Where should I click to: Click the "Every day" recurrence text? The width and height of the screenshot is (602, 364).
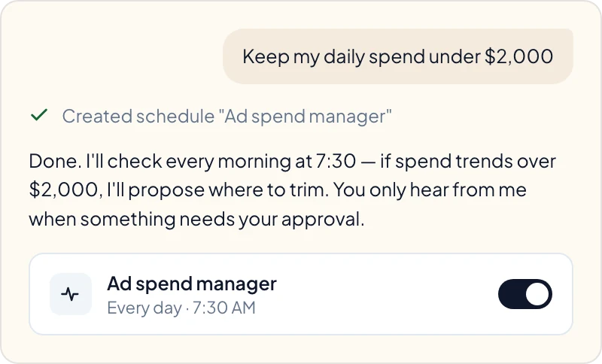[144, 308]
